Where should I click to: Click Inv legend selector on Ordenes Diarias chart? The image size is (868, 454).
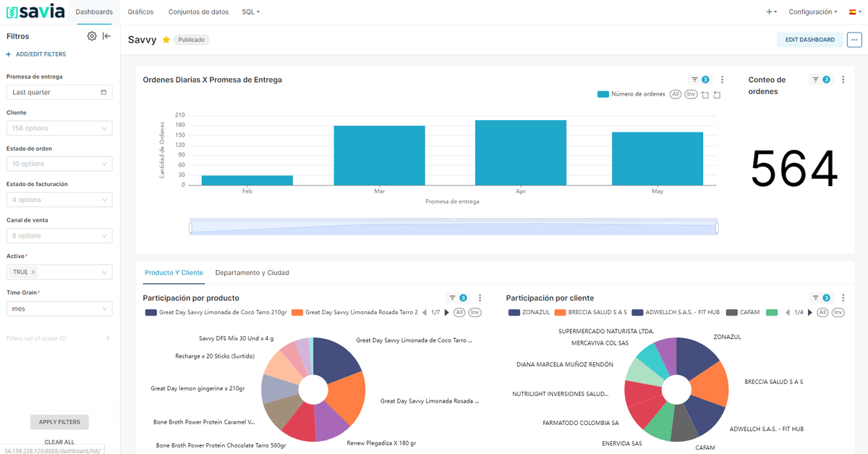[691, 94]
